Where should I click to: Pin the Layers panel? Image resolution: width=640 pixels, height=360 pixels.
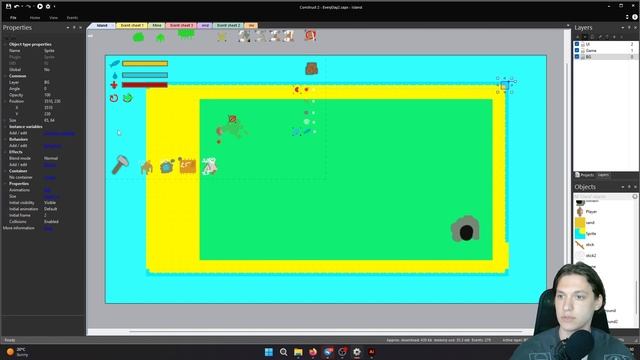click(629, 28)
